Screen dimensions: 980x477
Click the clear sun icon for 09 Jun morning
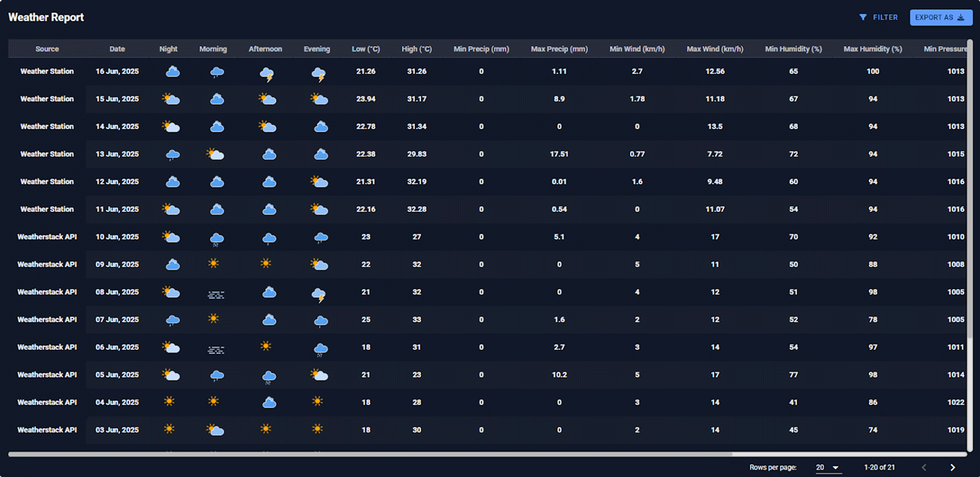coord(213,262)
